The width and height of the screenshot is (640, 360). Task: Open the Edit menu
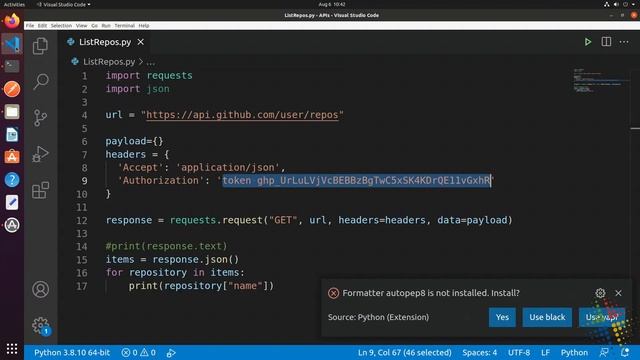coord(42,25)
